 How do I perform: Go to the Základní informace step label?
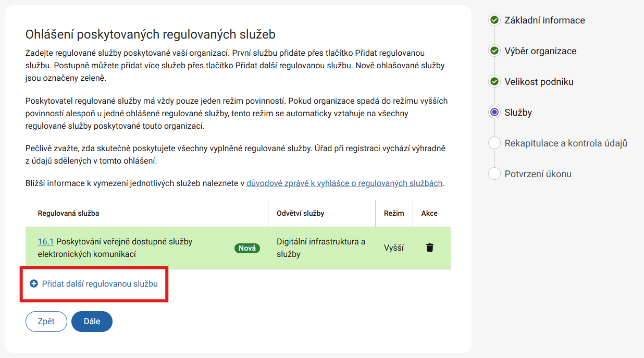(x=544, y=20)
